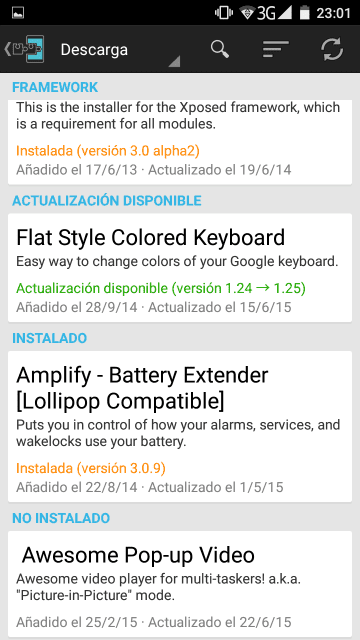Open the sort options icon
Image resolution: width=360 pixels, height=640 pixels.
tap(276, 49)
